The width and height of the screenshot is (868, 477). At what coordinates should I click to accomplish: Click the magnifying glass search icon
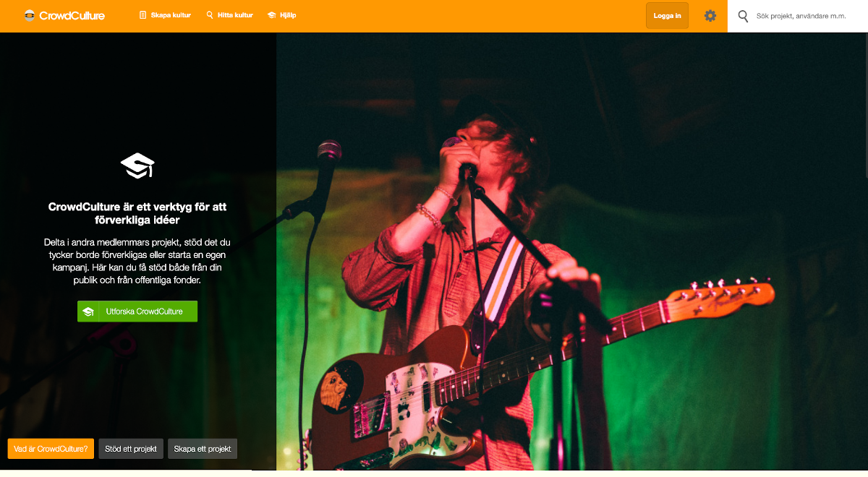[x=743, y=16]
